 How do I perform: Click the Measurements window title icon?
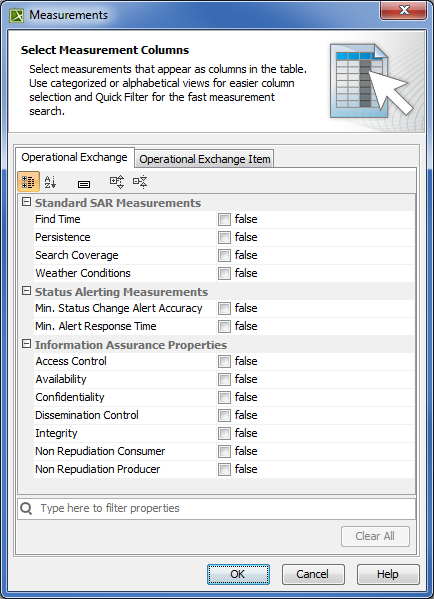tap(17, 15)
